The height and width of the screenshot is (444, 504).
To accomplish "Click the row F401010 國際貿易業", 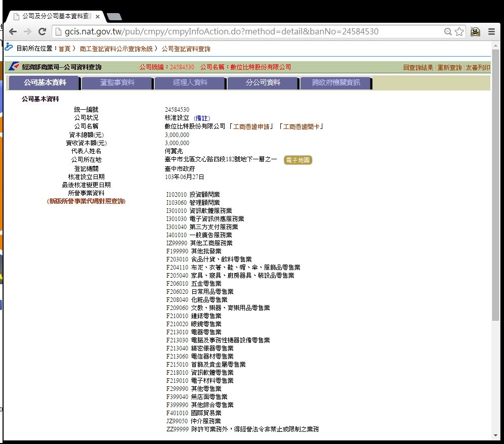I will pos(194,413).
